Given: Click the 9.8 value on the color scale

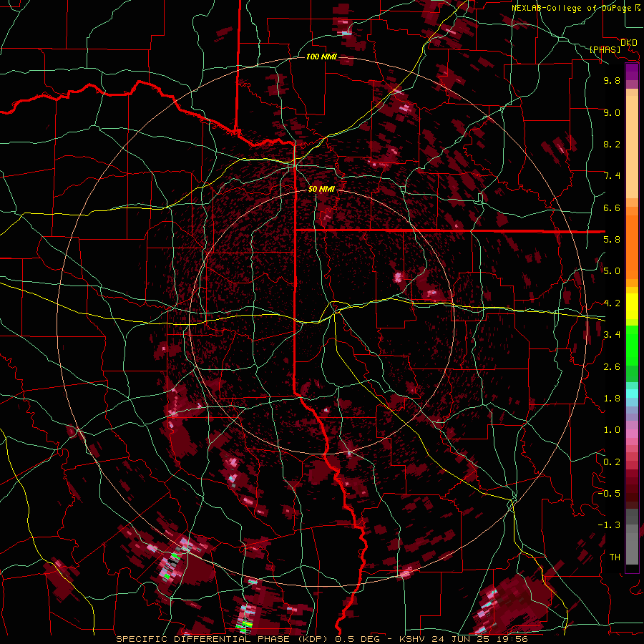Looking at the screenshot, I should [612, 80].
